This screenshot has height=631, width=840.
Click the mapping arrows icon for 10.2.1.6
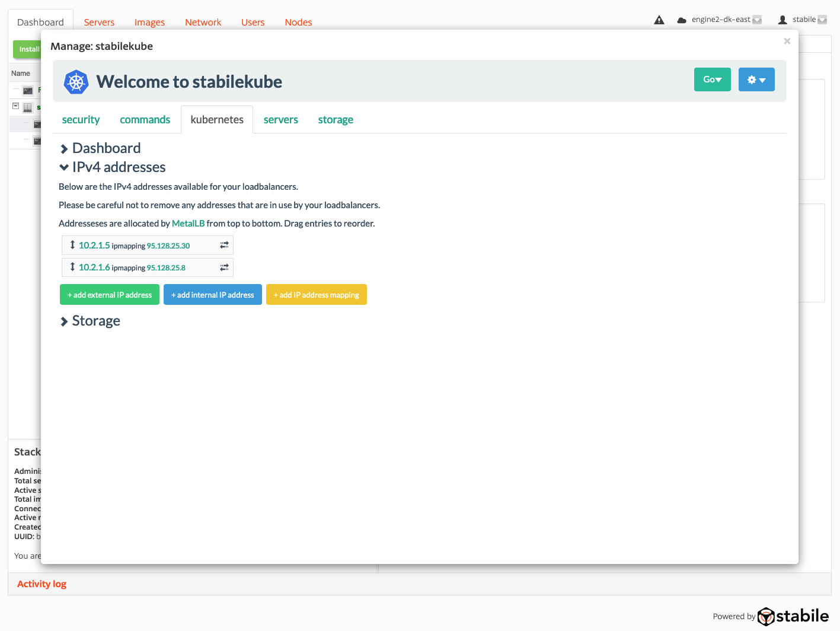[224, 267]
